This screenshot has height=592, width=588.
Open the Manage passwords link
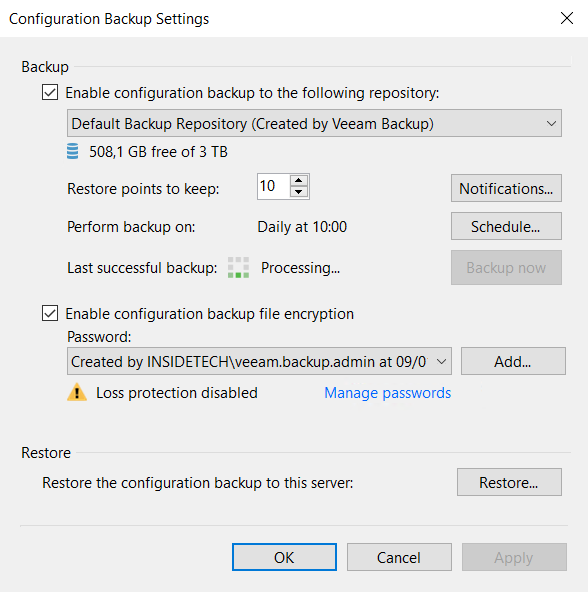click(x=387, y=393)
